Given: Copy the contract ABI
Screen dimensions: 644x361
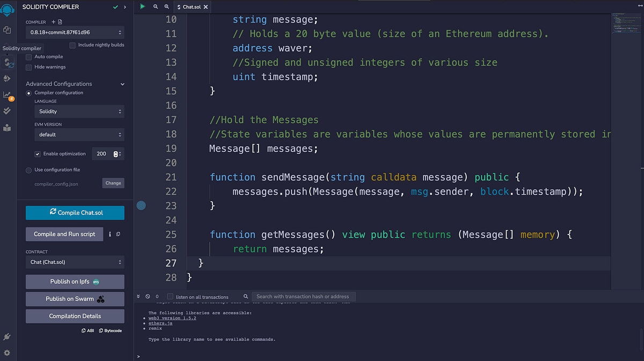Looking at the screenshot, I should [x=87, y=330].
